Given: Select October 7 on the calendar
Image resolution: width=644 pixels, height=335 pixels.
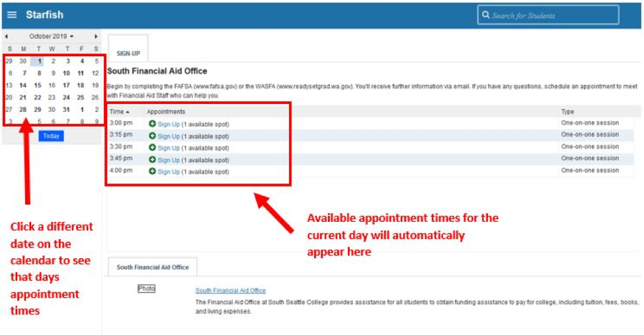Looking at the screenshot, I should [x=24, y=73].
